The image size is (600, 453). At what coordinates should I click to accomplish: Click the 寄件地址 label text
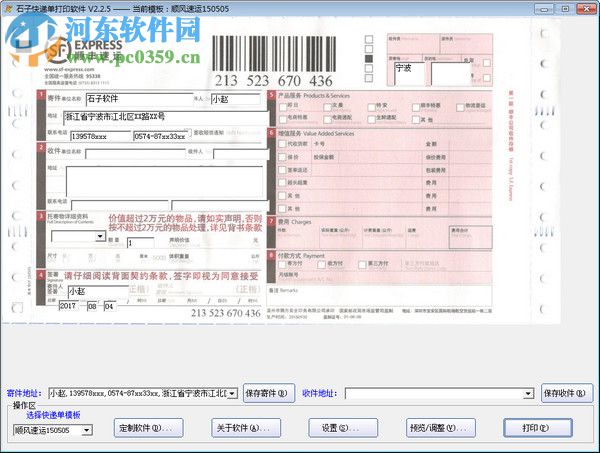click(24, 393)
